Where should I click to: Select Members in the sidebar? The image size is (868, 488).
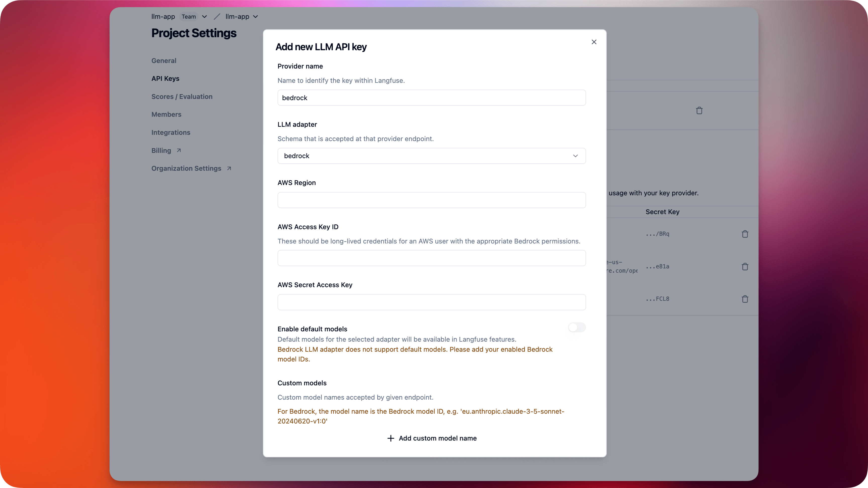click(x=166, y=114)
